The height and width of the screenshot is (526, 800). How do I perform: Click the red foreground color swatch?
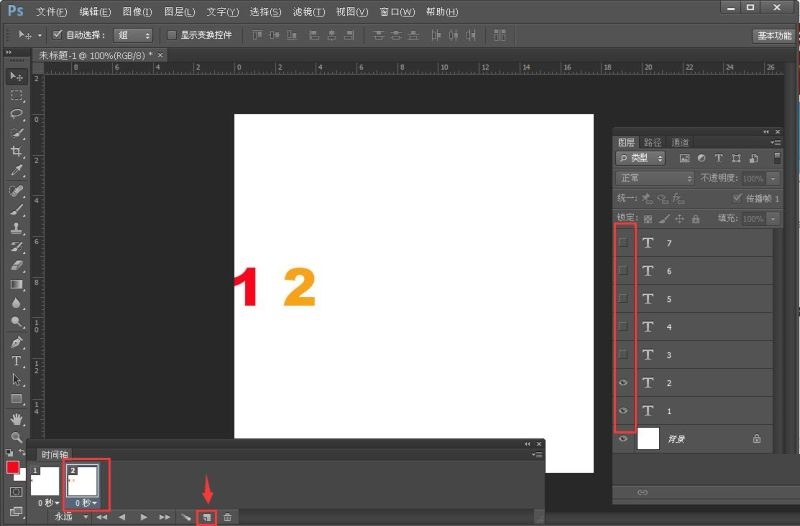coord(14,467)
